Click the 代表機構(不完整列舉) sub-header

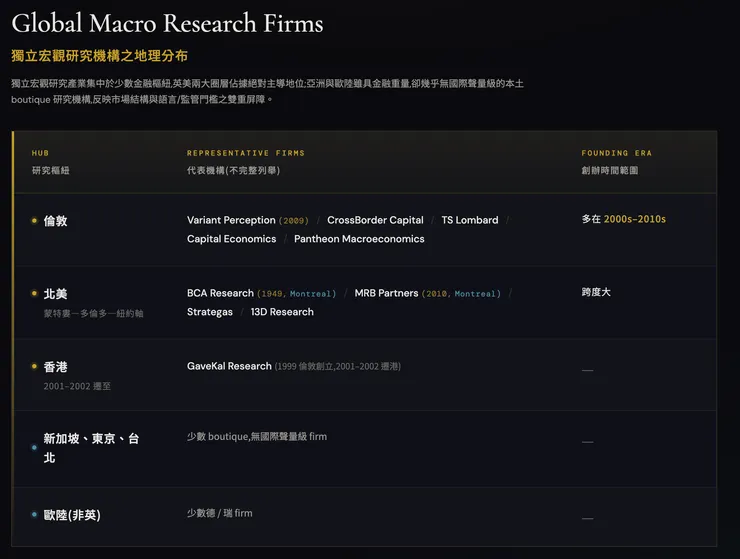(x=233, y=170)
